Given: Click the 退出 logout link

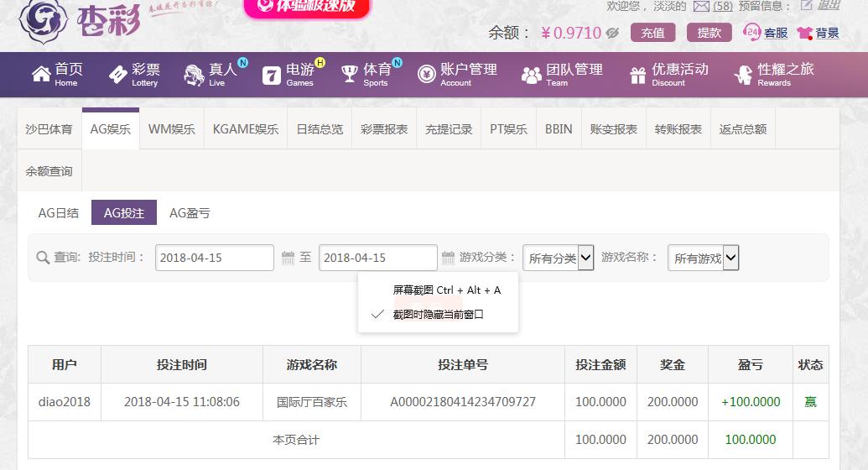Looking at the screenshot, I should pyautogui.click(x=829, y=6).
